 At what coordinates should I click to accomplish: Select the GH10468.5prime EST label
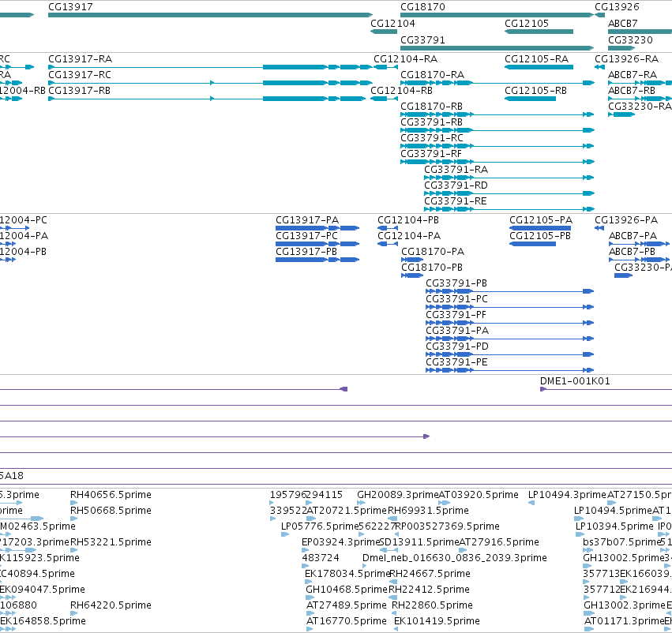coord(347,590)
